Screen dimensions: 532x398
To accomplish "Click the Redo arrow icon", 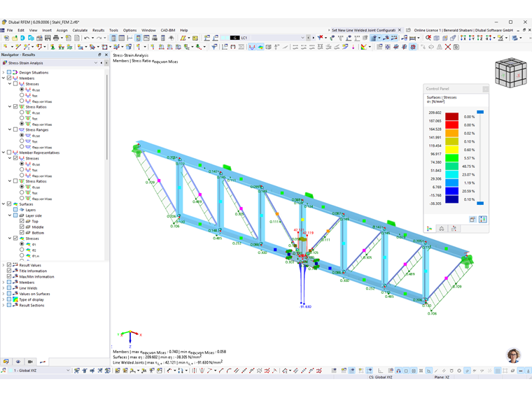I will [99, 38].
